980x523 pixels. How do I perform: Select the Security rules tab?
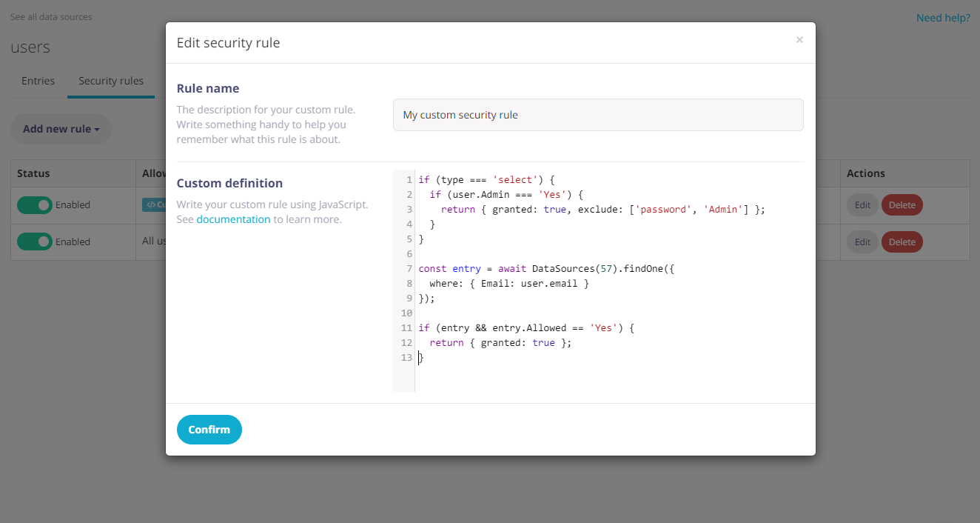[111, 81]
